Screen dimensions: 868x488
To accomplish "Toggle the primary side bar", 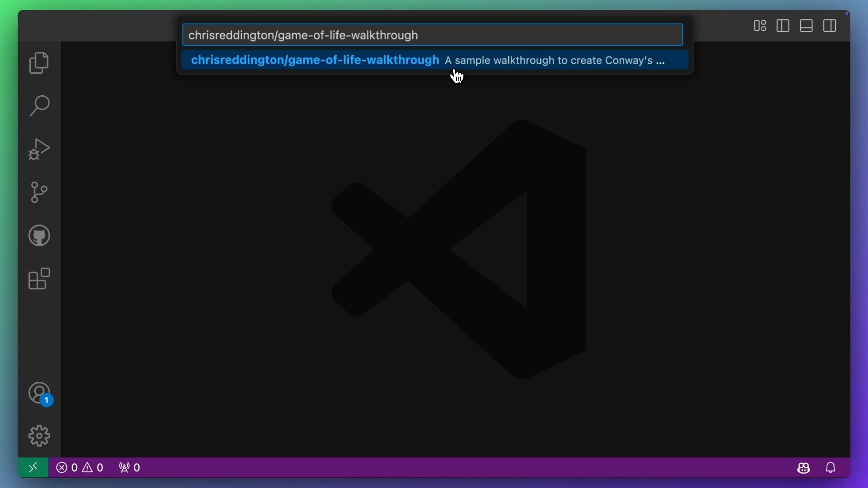I will [x=783, y=26].
